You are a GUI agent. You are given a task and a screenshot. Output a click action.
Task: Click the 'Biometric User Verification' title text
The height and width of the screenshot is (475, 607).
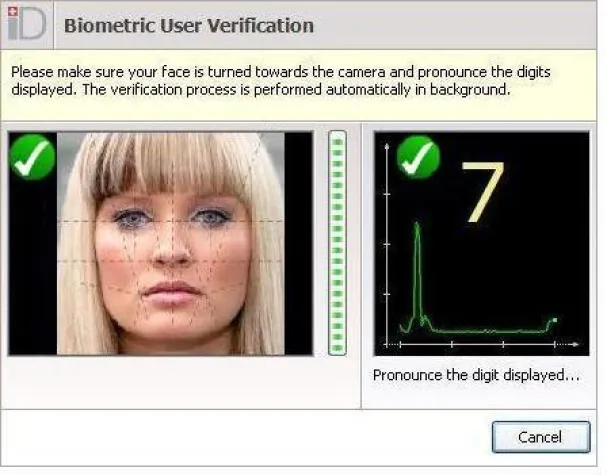[x=189, y=26]
